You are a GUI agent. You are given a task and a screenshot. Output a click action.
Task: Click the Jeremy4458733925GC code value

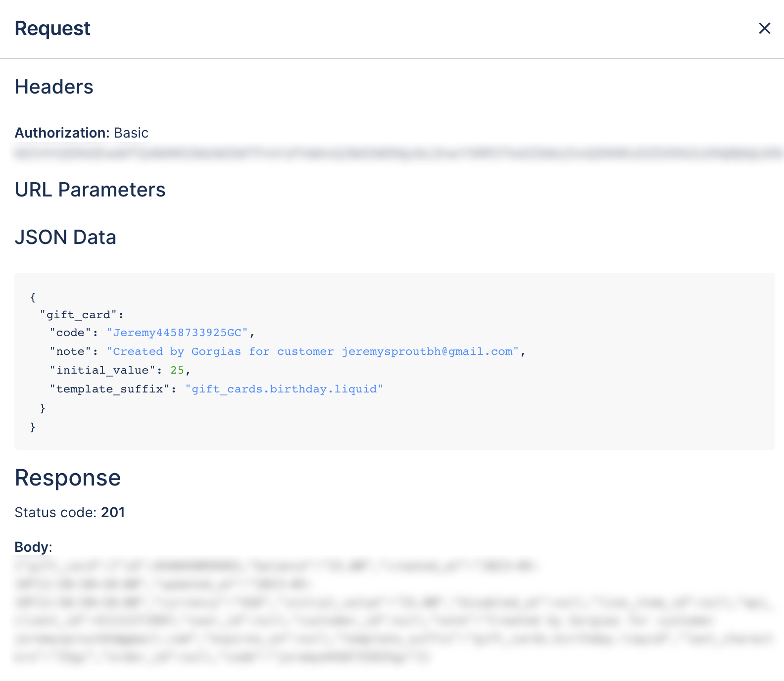(x=177, y=333)
